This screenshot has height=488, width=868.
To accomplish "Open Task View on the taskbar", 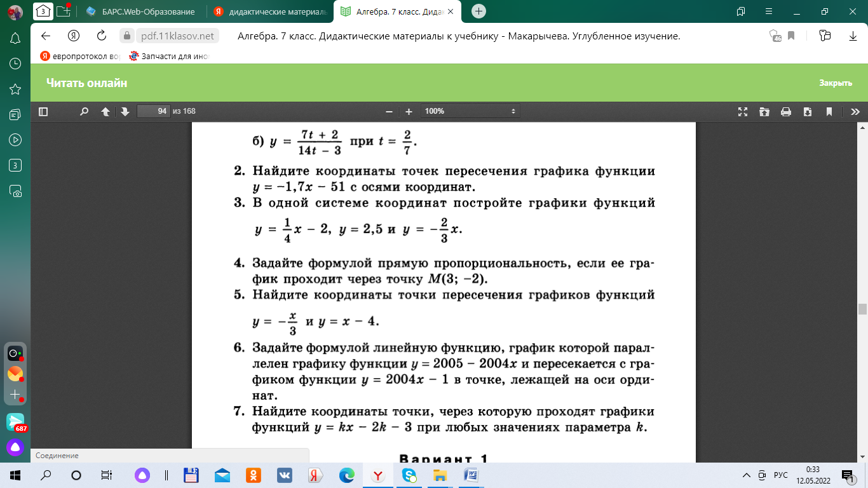I will coord(107,475).
